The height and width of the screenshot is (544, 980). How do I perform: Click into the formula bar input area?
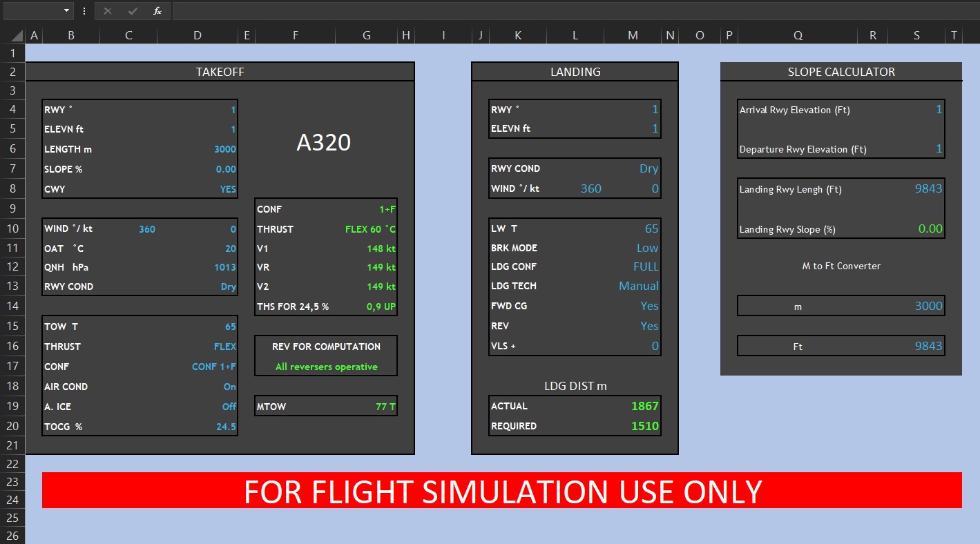(575, 11)
